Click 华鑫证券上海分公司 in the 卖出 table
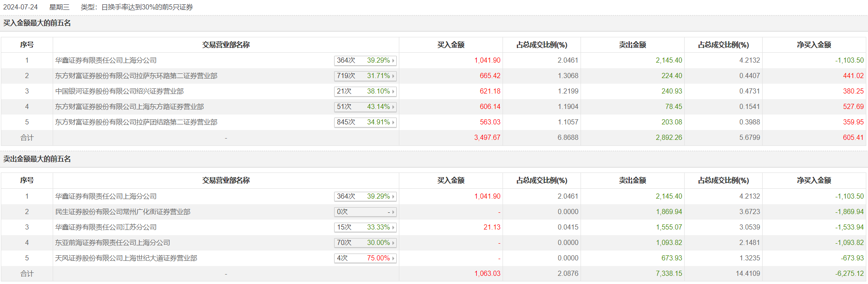The height and width of the screenshot is (284, 868). pos(106,196)
